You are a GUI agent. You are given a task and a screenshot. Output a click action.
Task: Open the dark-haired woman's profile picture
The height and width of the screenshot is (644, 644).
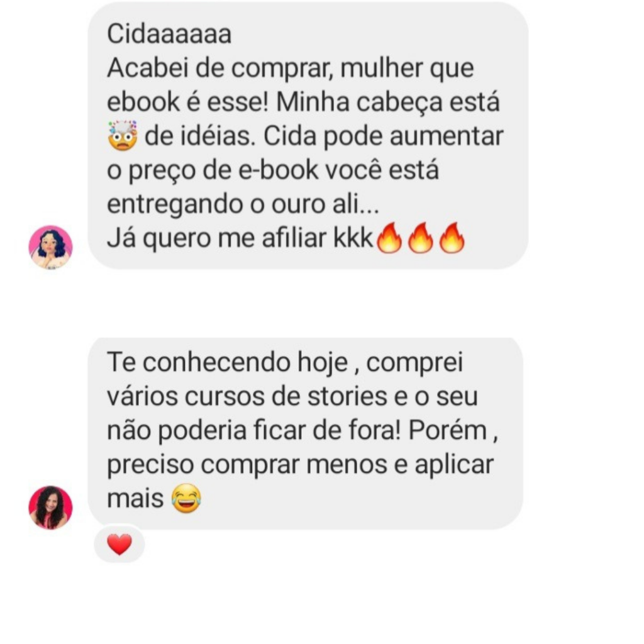coord(50,508)
